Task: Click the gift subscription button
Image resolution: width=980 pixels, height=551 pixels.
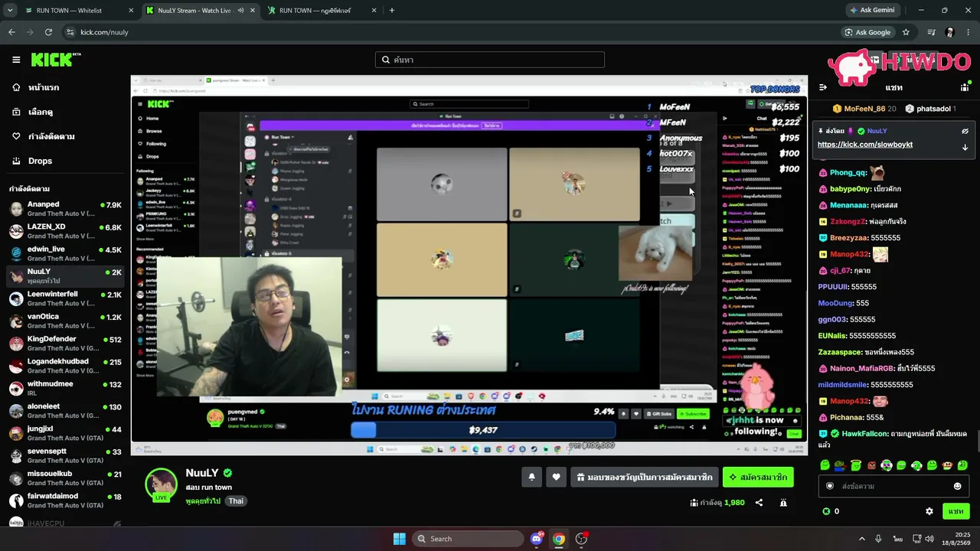Action: pos(645,477)
